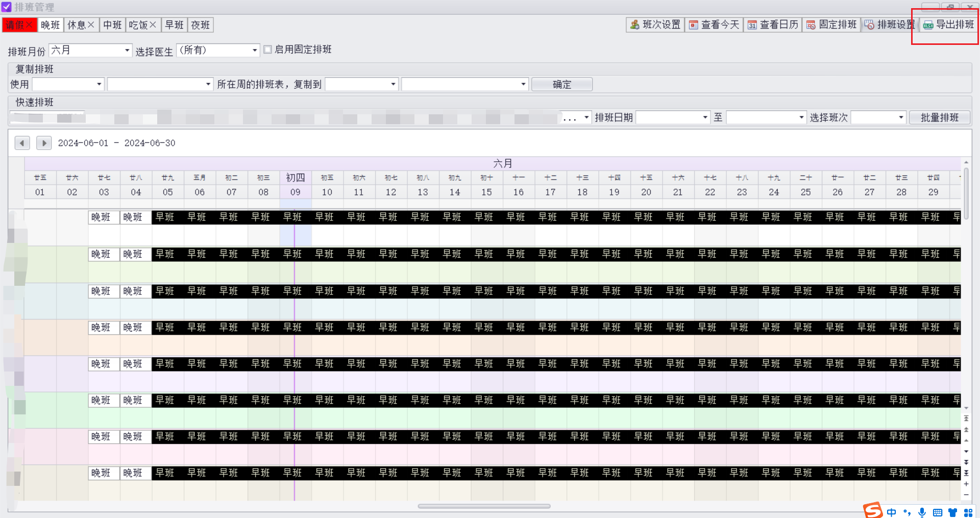This screenshot has height=518, width=980.
Task: Select the 请假 shift tag
Action: click(x=19, y=25)
